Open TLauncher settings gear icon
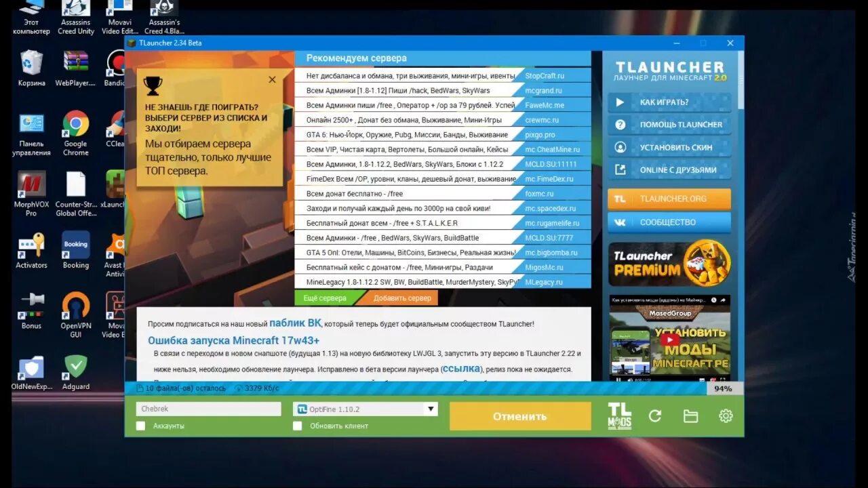Image resolution: width=868 pixels, height=488 pixels. pyautogui.click(x=726, y=416)
